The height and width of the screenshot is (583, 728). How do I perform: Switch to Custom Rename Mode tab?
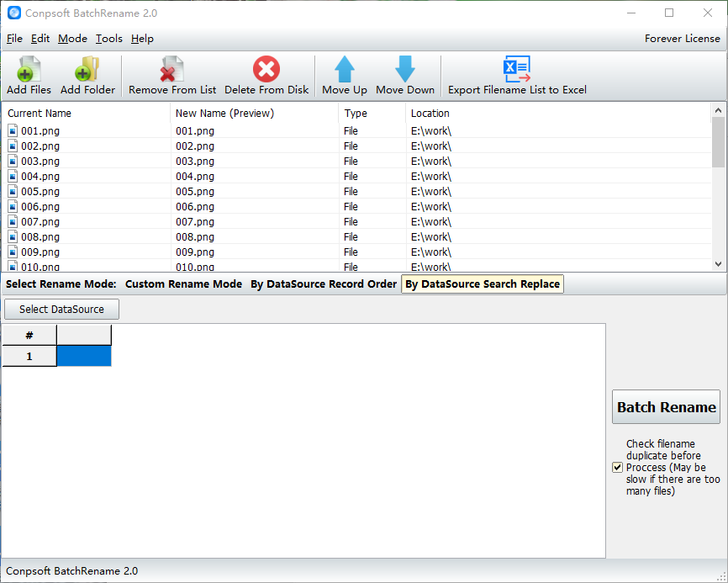183,284
